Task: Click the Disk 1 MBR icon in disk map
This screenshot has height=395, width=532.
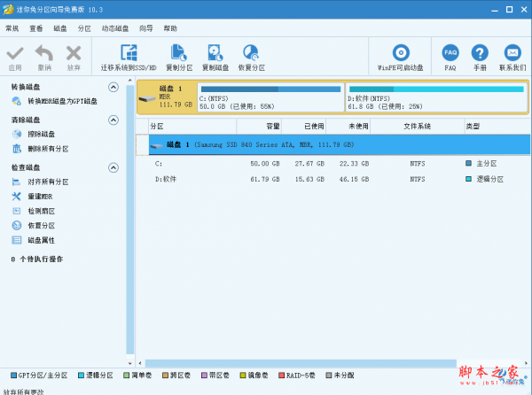Action: click(147, 99)
